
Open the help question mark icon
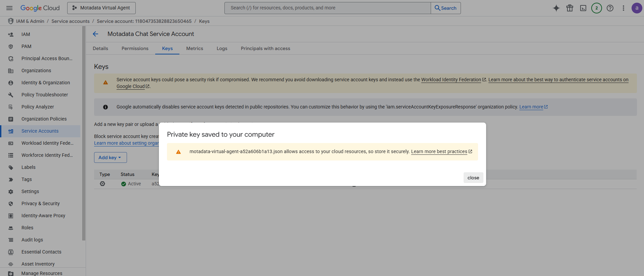coord(610,8)
